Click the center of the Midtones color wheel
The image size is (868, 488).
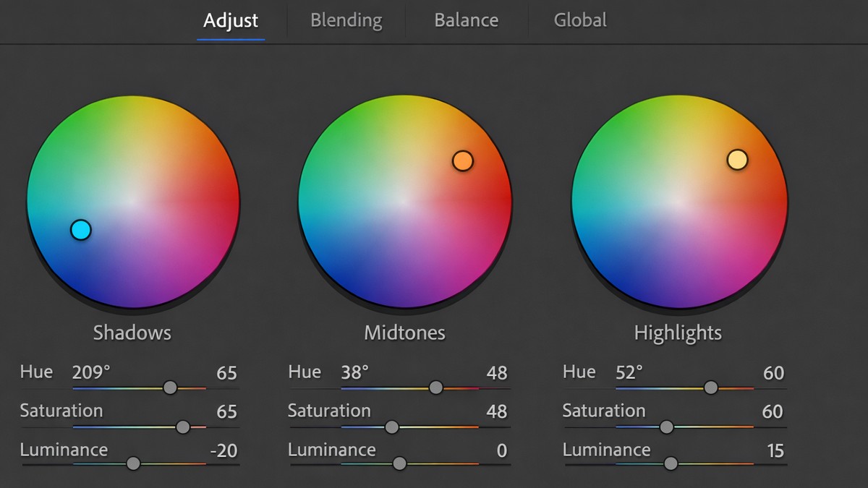[x=405, y=202]
